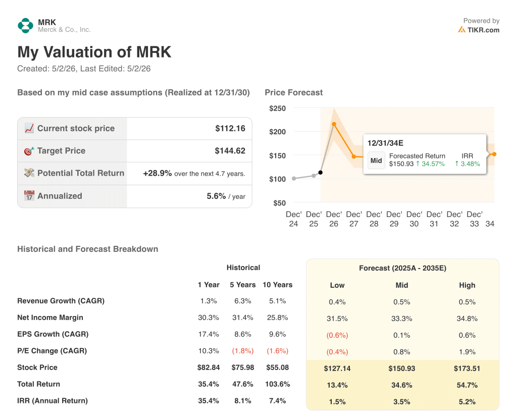The width and height of the screenshot is (517, 420).
Task: Click the chart icon beside Current stock price
Action: coord(29,128)
